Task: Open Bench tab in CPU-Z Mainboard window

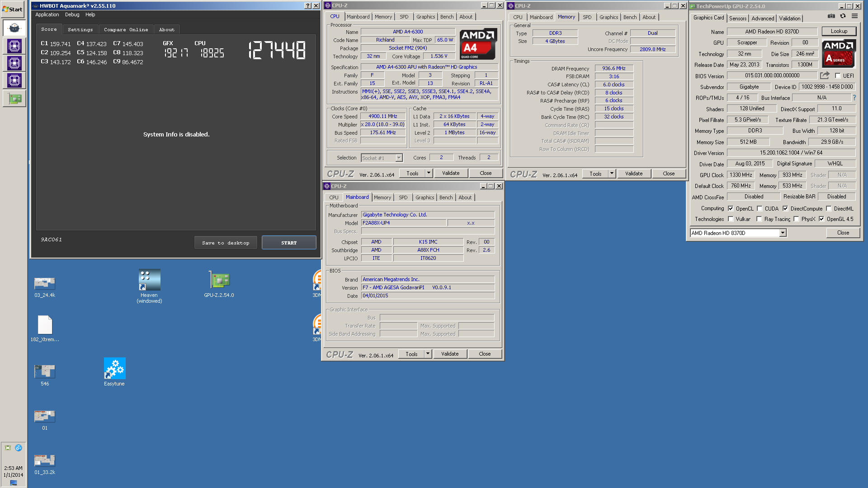Action: tap(446, 197)
